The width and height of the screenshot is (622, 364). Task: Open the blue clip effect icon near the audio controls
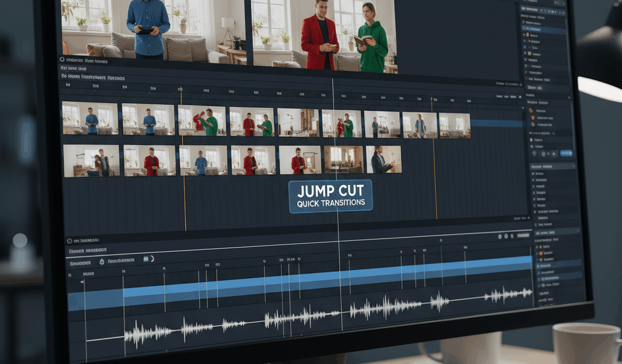145,259
